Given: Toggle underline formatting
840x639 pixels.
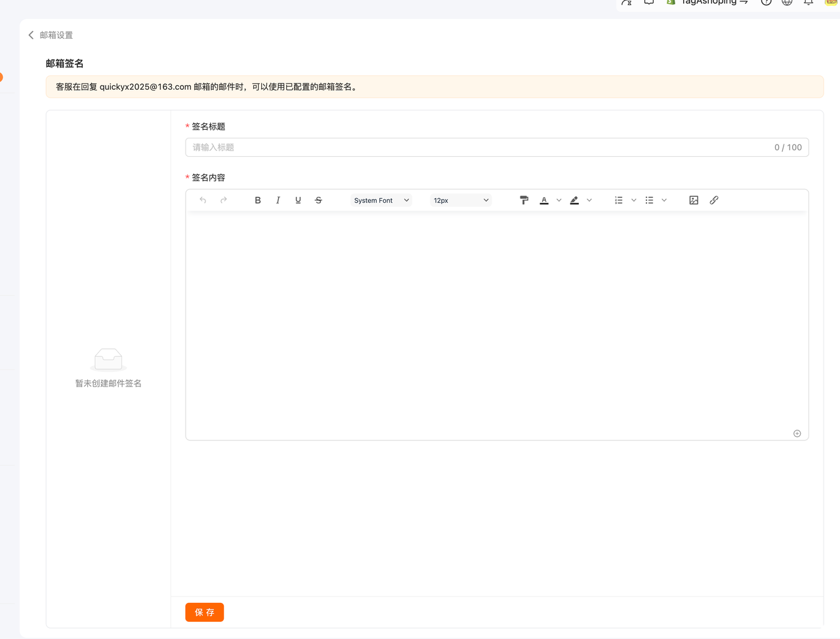Looking at the screenshot, I should point(298,200).
